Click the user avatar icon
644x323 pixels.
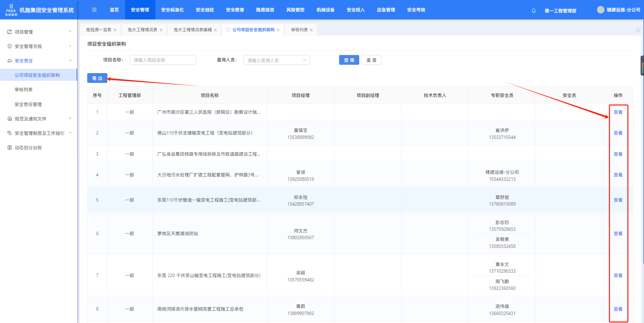point(600,10)
